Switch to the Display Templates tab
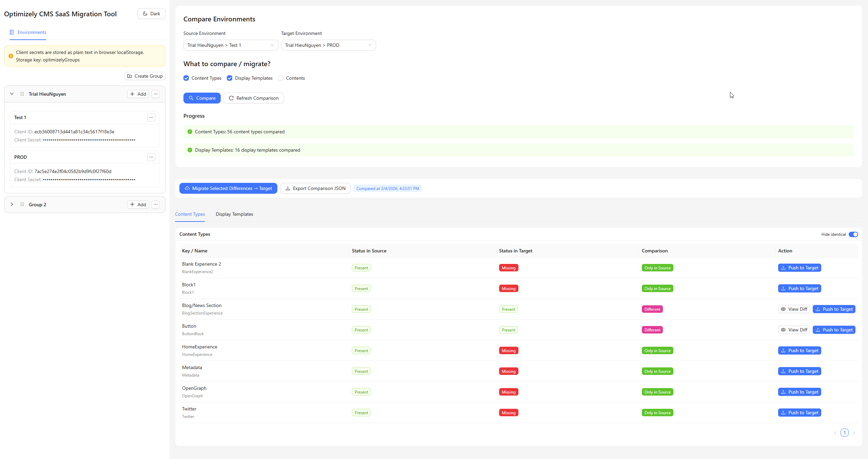868x459 pixels. [x=234, y=214]
